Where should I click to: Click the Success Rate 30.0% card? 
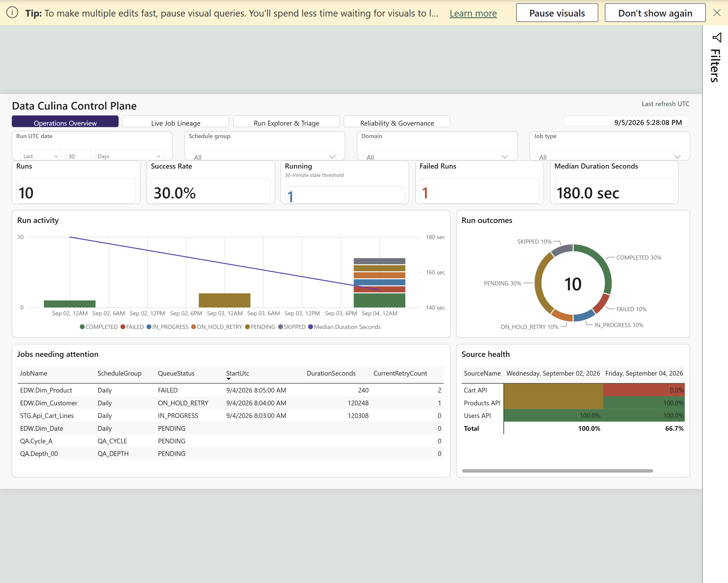(x=211, y=182)
